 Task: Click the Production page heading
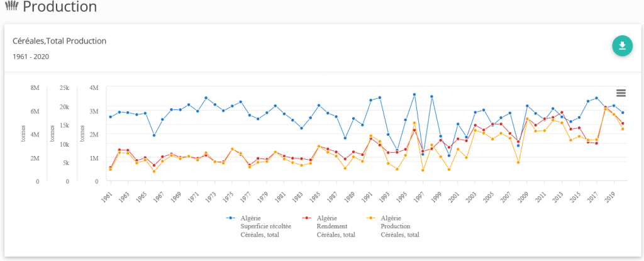coord(60,8)
